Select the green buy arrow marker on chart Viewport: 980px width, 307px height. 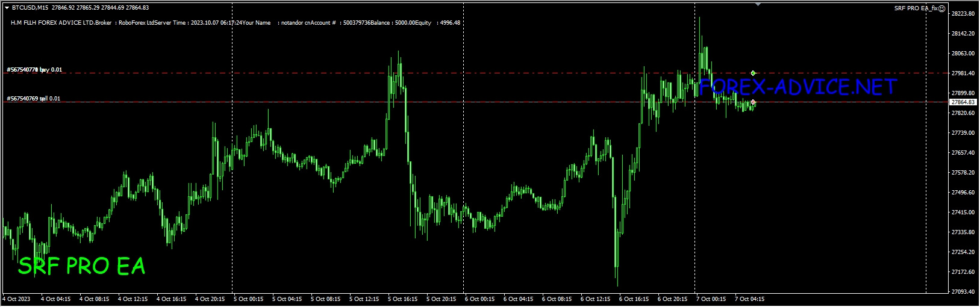(753, 73)
